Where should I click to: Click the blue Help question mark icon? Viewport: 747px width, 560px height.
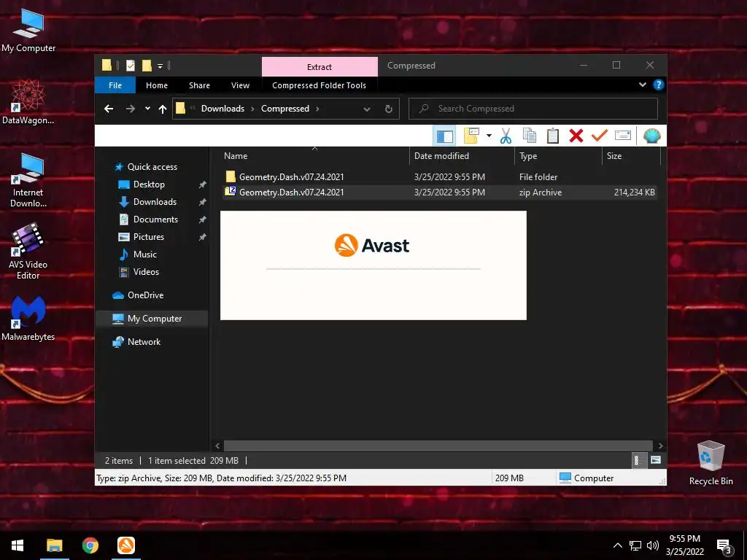click(659, 85)
